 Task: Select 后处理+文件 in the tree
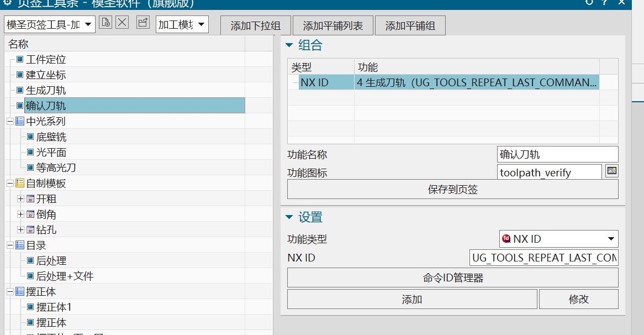coord(65,276)
